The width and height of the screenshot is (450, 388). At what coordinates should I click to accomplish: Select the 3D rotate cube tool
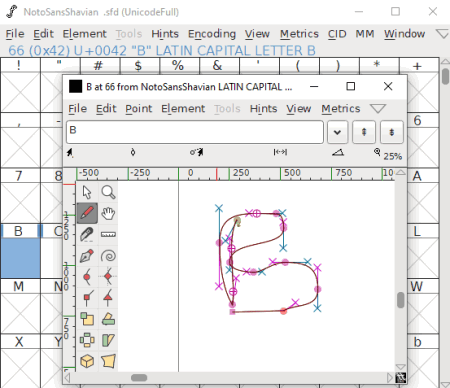click(87, 361)
